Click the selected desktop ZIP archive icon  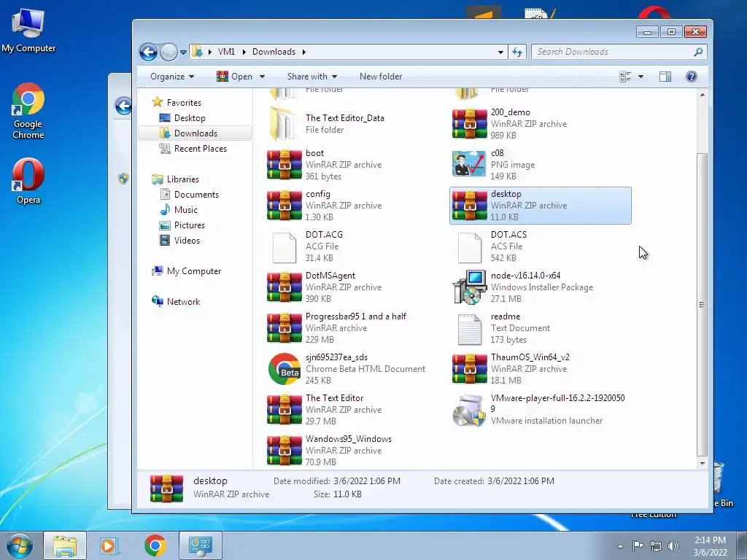[x=469, y=206]
